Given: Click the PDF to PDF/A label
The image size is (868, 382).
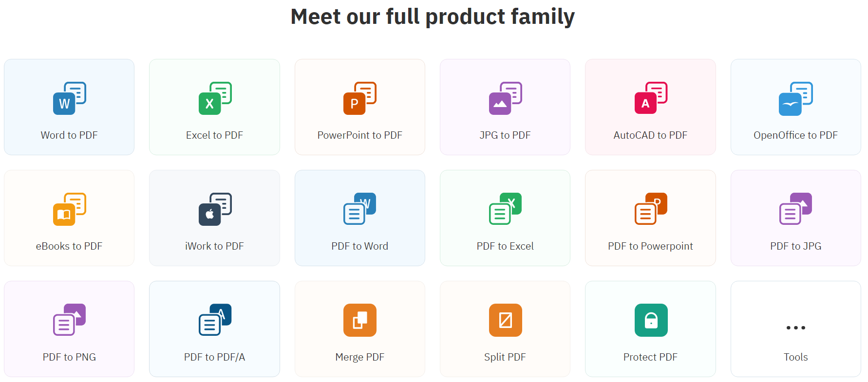Looking at the screenshot, I should (x=215, y=357).
